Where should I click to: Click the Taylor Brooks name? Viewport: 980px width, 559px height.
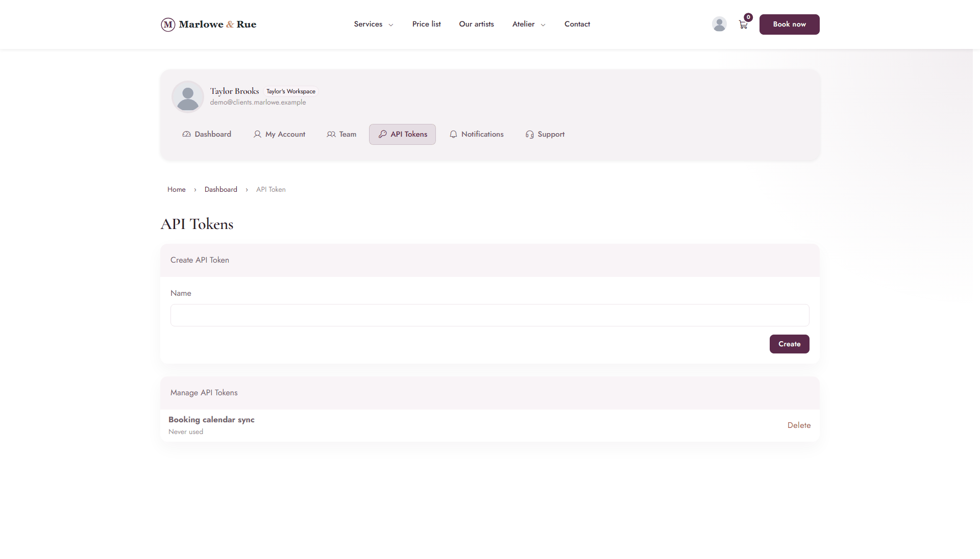pyautogui.click(x=234, y=91)
